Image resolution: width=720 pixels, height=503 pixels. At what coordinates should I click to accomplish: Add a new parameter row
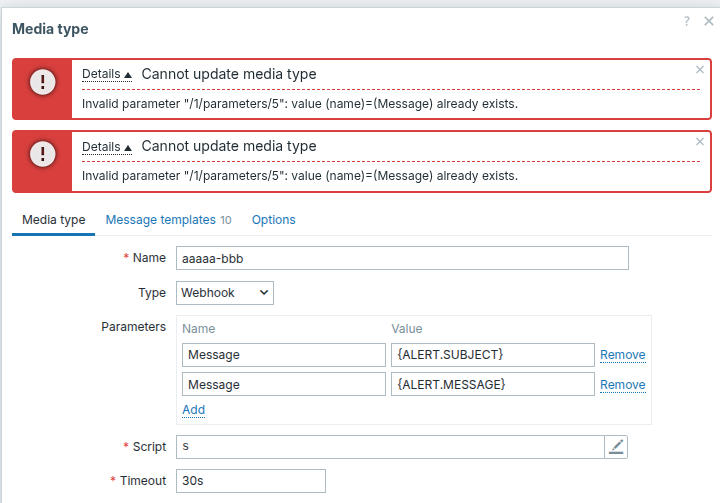coord(193,410)
